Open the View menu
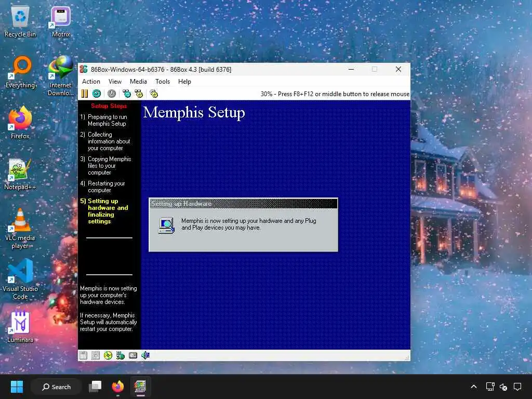This screenshot has width=532, height=399. point(115,82)
